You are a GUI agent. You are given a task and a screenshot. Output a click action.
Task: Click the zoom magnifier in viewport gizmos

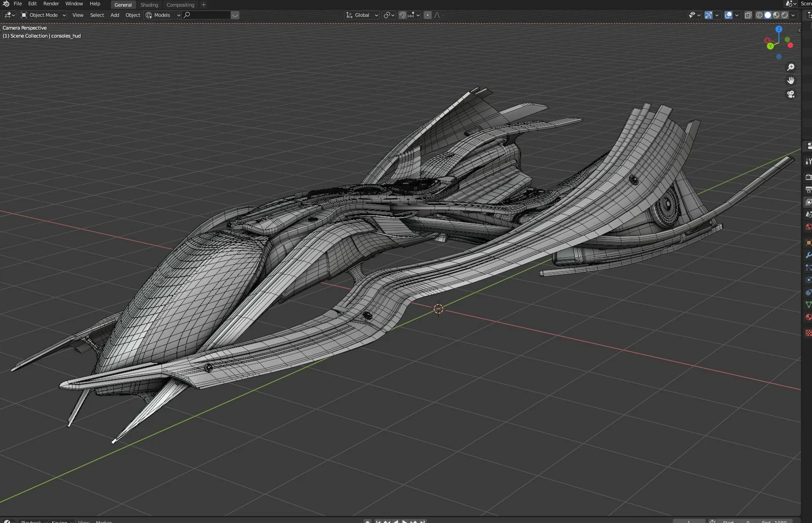[791, 67]
